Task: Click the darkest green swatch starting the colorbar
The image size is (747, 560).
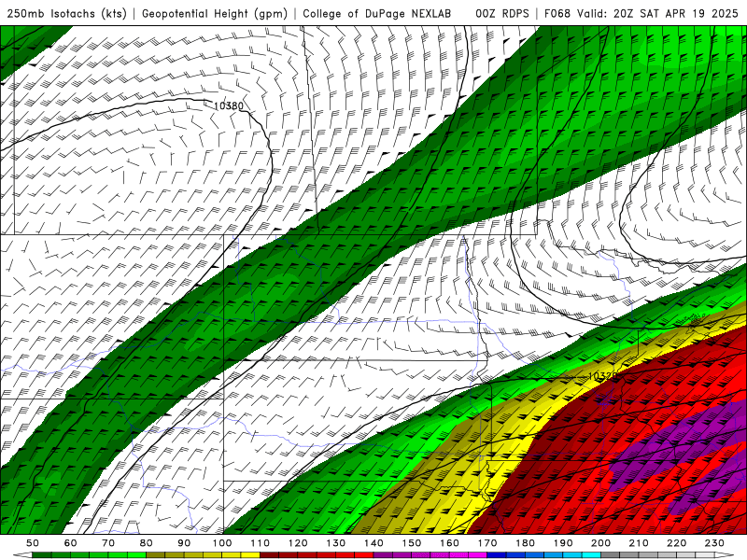Action: (42, 554)
